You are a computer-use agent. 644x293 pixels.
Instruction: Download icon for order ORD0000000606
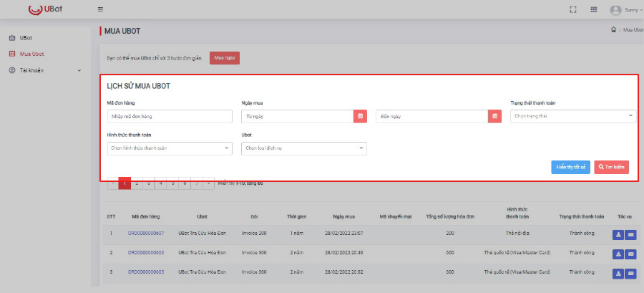(x=618, y=254)
